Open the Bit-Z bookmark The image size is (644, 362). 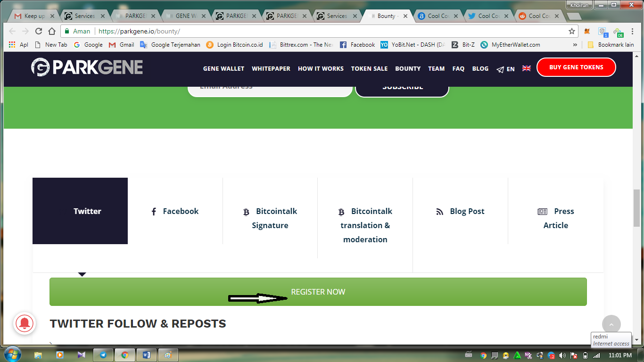pos(463,45)
